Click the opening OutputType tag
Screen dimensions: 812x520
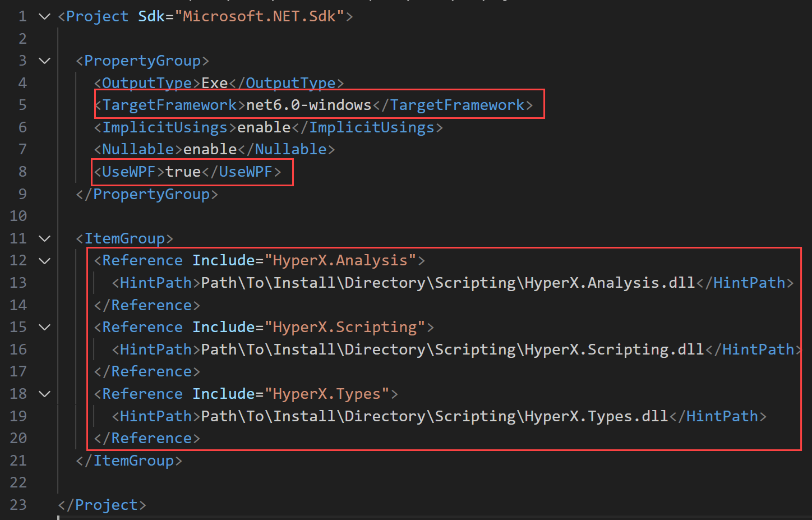pos(147,83)
